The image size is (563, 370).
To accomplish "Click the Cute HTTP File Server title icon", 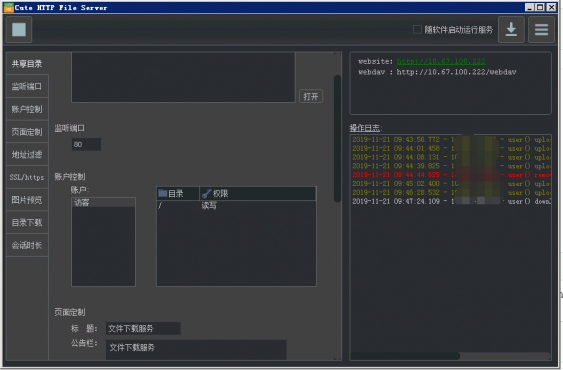I will pos(9,7).
